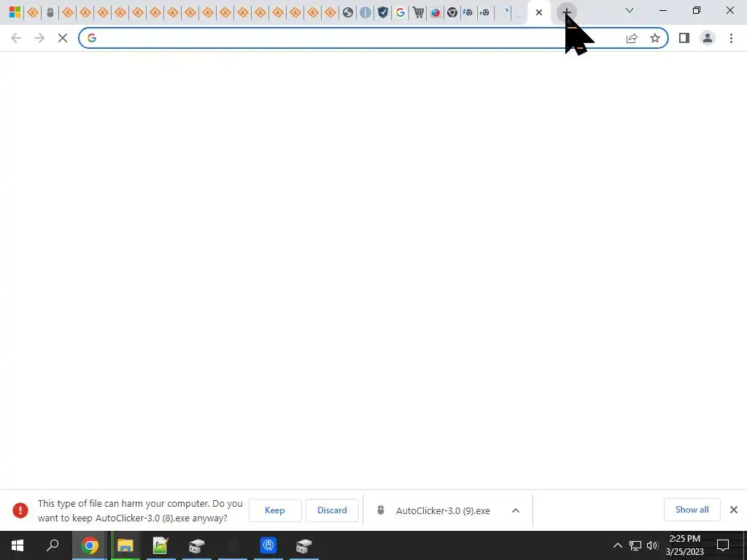Close the current active tab

539,12
